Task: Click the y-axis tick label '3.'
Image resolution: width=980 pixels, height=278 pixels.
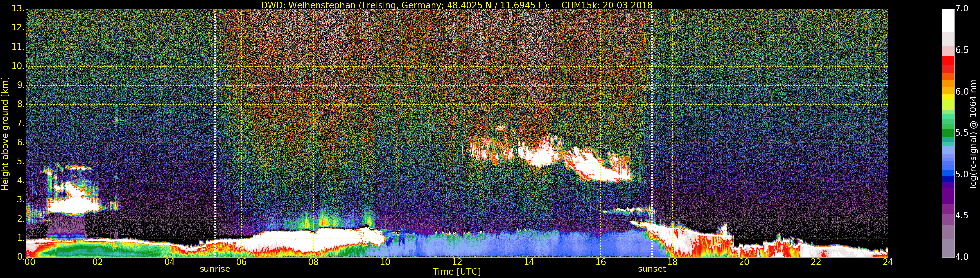Action: point(20,200)
